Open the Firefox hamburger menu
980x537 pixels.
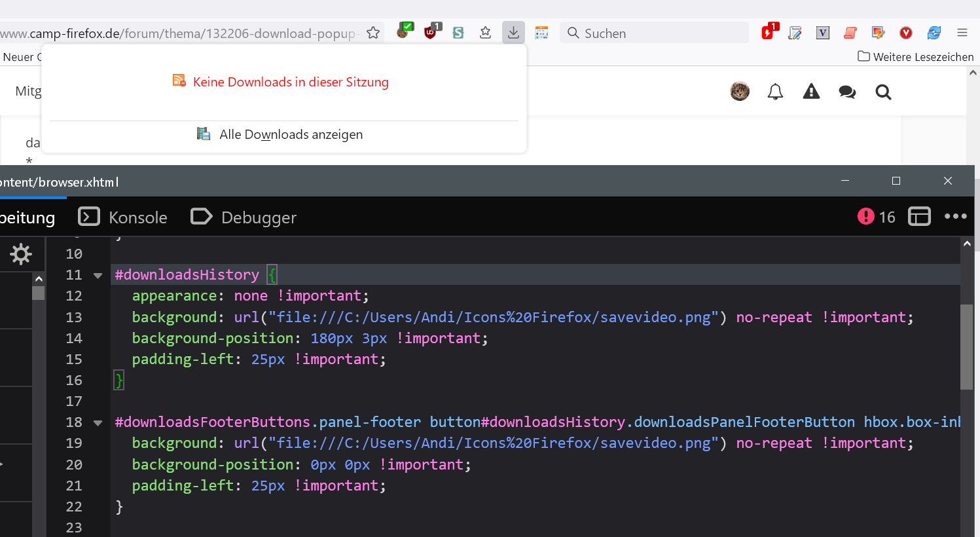(962, 33)
